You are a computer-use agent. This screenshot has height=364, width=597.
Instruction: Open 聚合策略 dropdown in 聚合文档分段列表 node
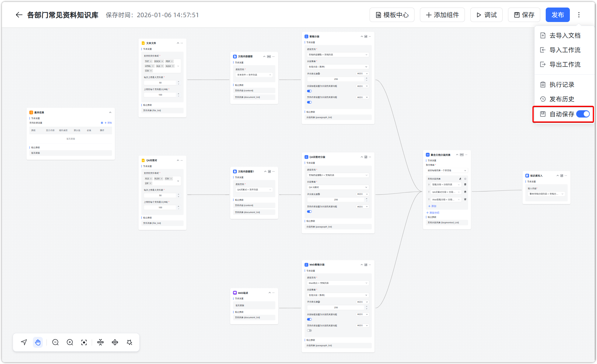point(447,171)
